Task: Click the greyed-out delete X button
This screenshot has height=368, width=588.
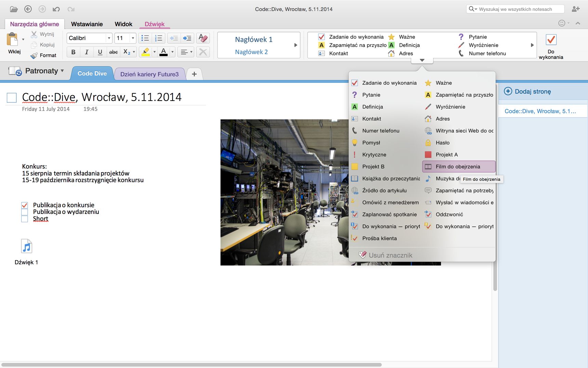Action: coord(203,52)
